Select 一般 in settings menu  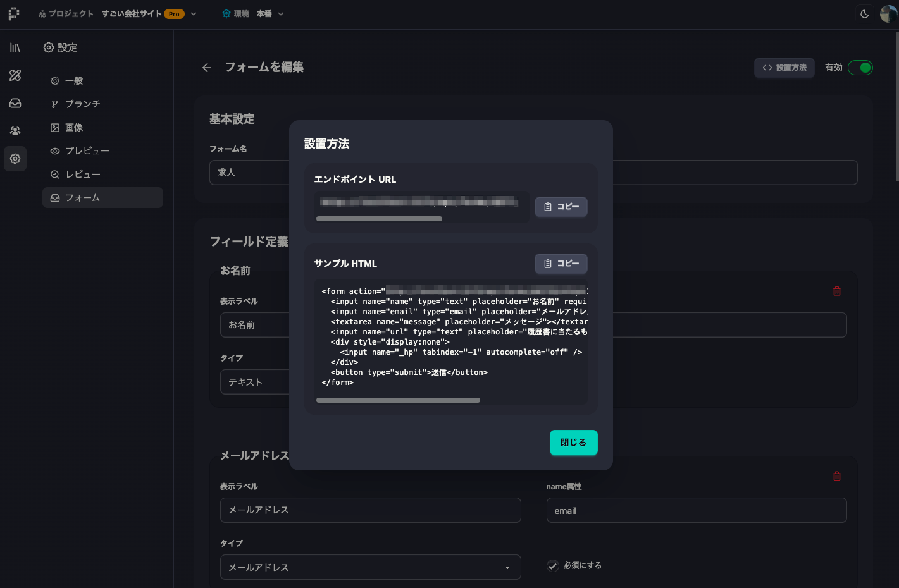(102, 81)
